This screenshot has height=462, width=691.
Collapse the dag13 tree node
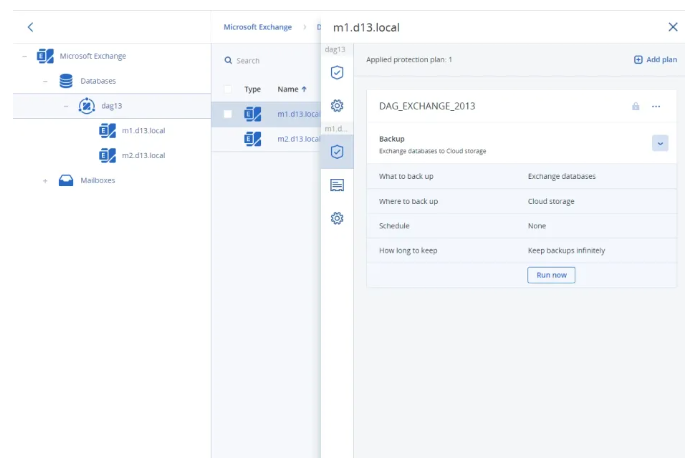[65, 106]
